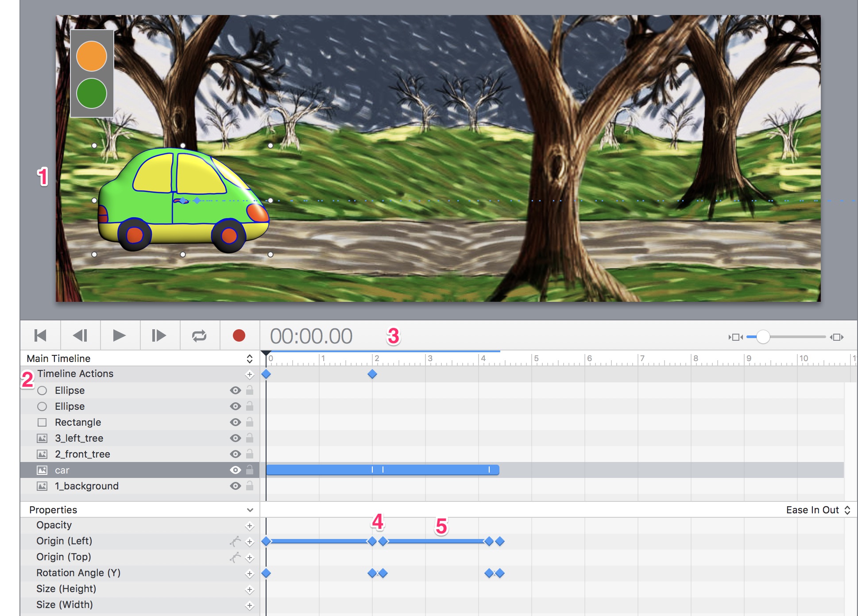The width and height of the screenshot is (858, 616).
Task: Click the go to beginning playback icon
Action: point(40,336)
